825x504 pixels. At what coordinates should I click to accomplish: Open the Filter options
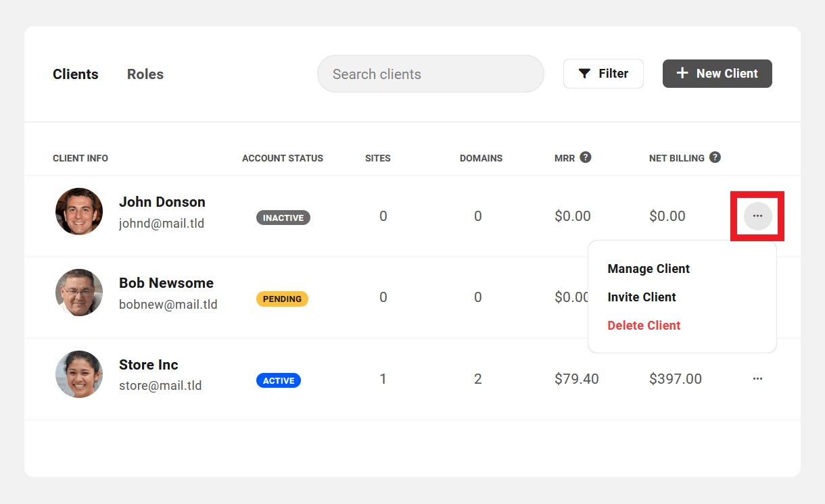pyautogui.click(x=603, y=74)
